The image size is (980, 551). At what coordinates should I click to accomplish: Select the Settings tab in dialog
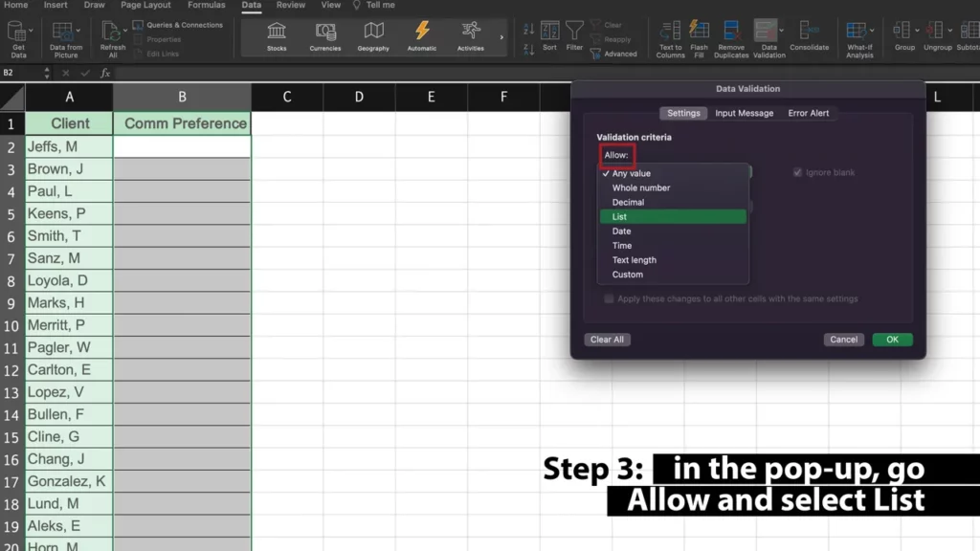(x=683, y=113)
